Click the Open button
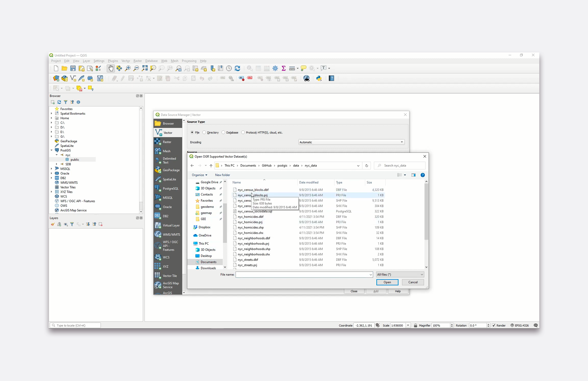 387,282
